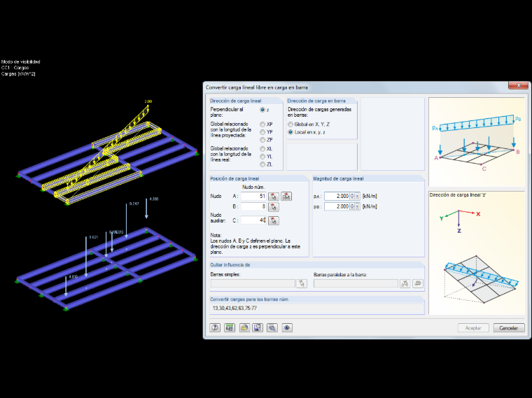Select YL real length direction radio

tap(262, 157)
